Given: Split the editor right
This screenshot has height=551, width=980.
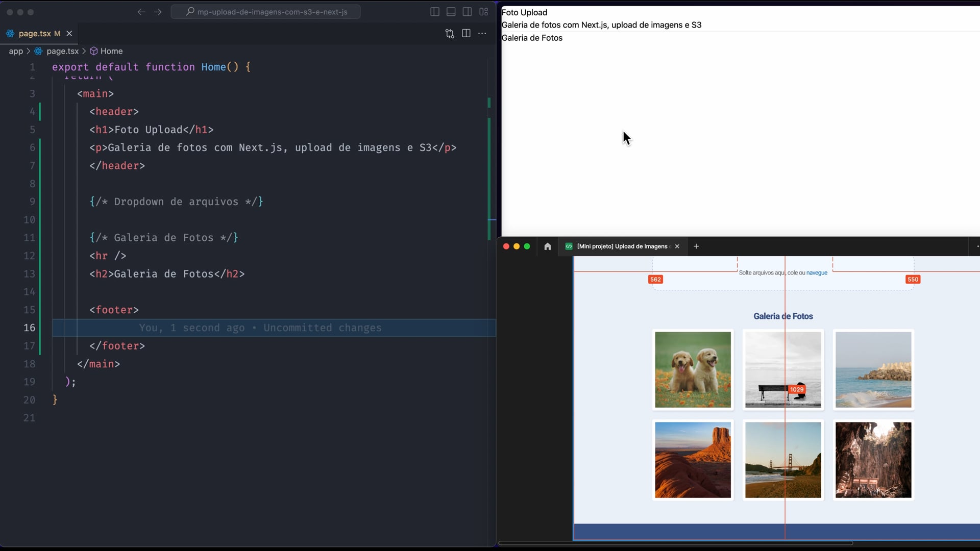Looking at the screenshot, I should [x=466, y=34].
